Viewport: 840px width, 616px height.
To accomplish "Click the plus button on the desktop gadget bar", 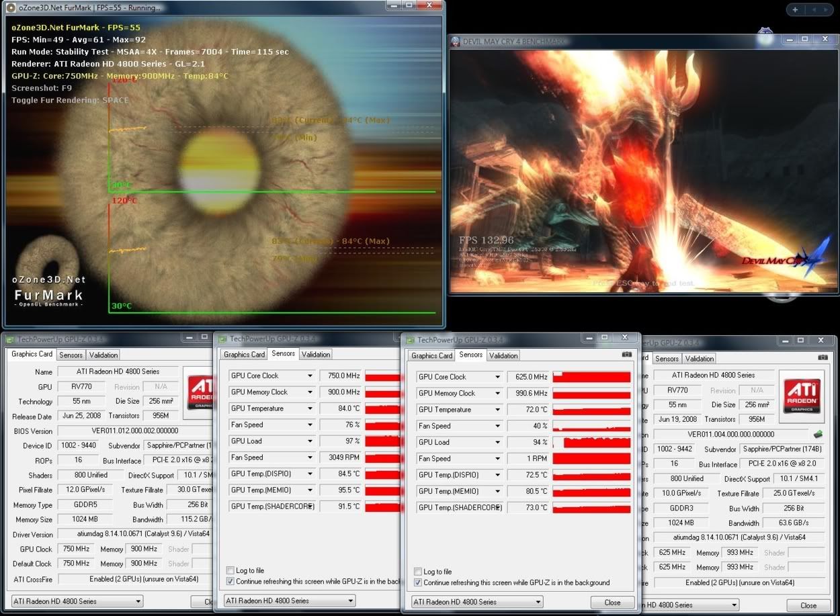I will pos(795,10).
